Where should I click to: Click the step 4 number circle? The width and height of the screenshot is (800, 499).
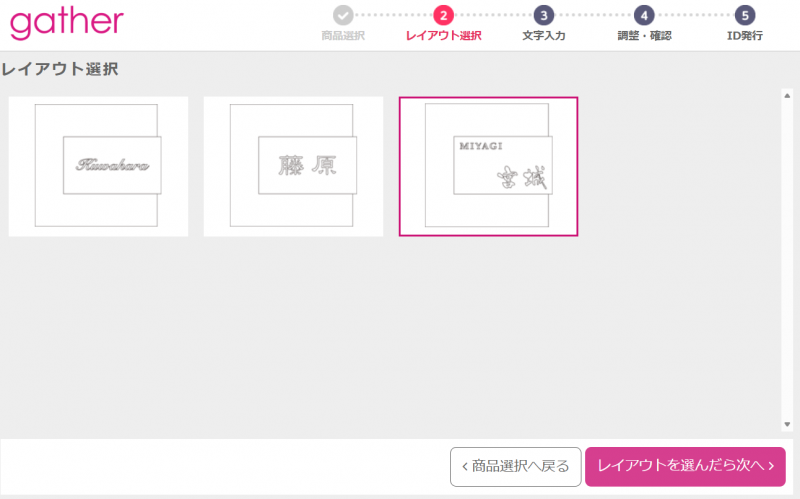tap(644, 15)
